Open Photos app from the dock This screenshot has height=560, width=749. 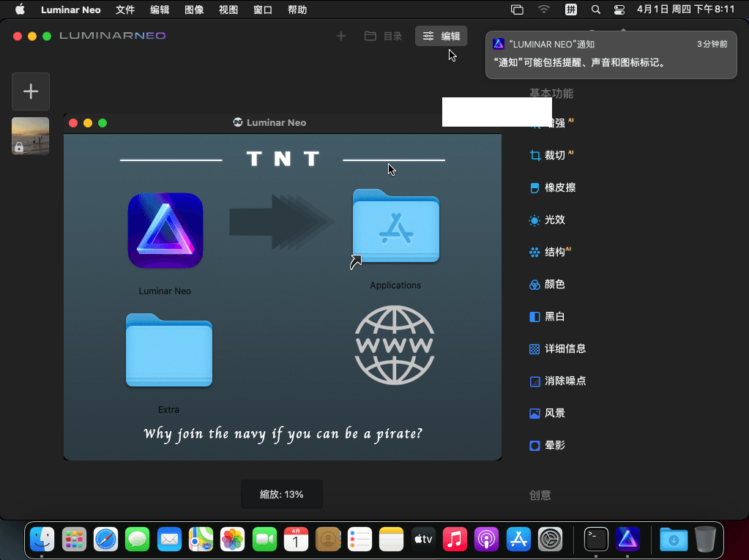(x=233, y=540)
